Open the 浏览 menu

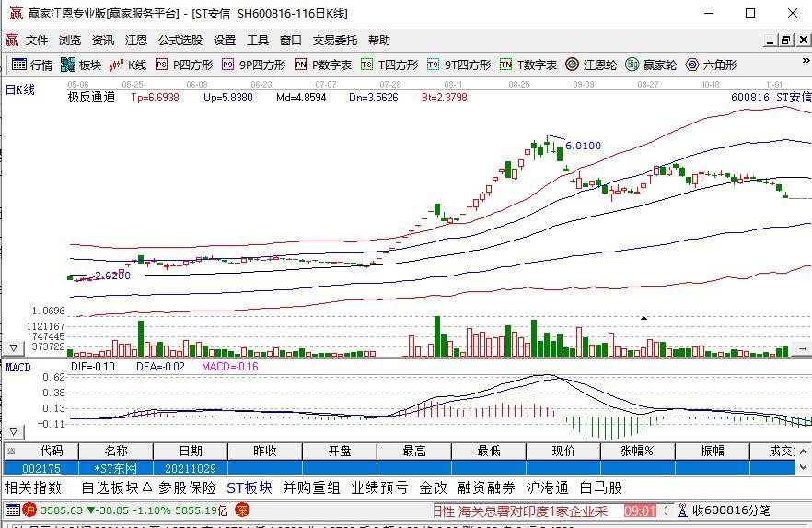[70, 40]
